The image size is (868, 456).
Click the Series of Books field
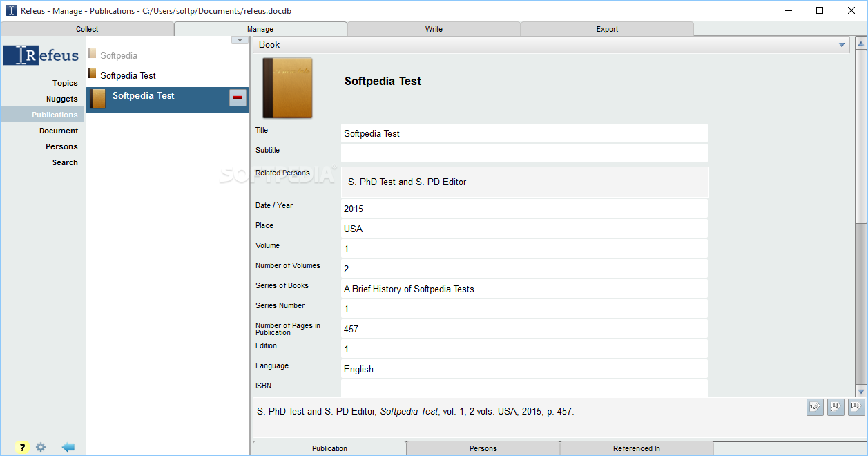524,289
